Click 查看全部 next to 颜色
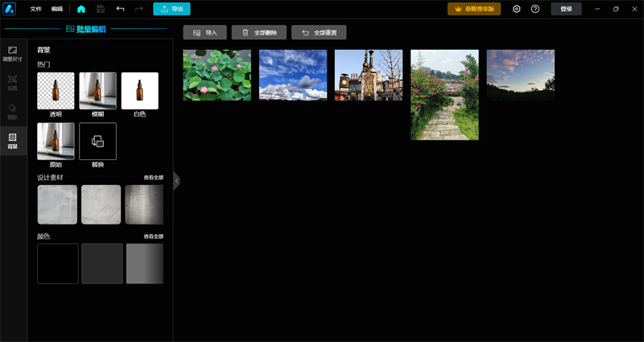 [153, 237]
